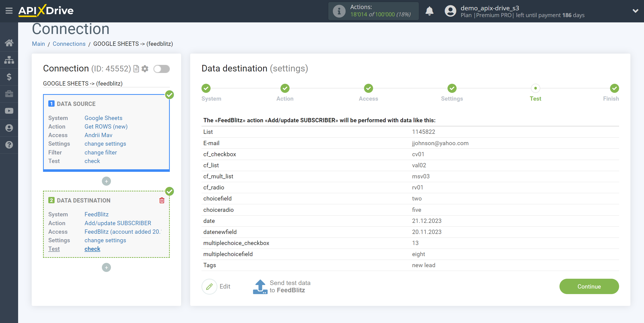This screenshot has height=323, width=644.
Task: Open the Andrii Mav access link
Action: pyautogui.click(x=98, y=135)
